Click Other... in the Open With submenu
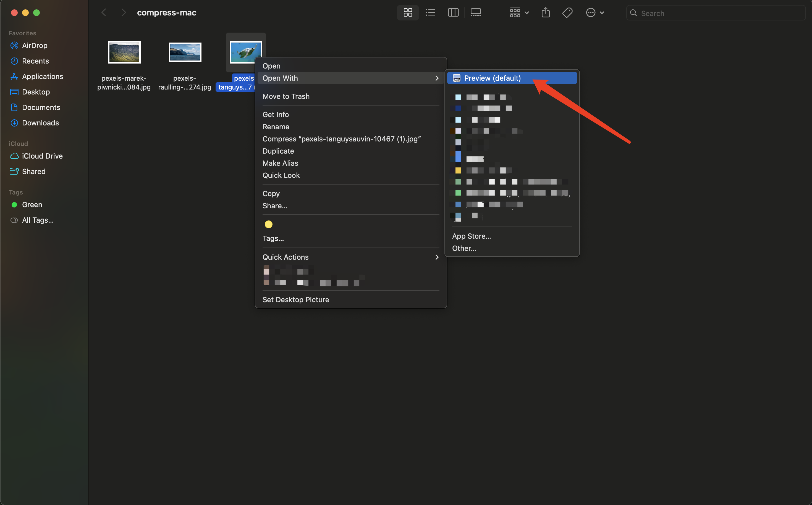Image resolution: width=812 pixels, height=505 pixels. pyautogui.click(x=464, y=248)
